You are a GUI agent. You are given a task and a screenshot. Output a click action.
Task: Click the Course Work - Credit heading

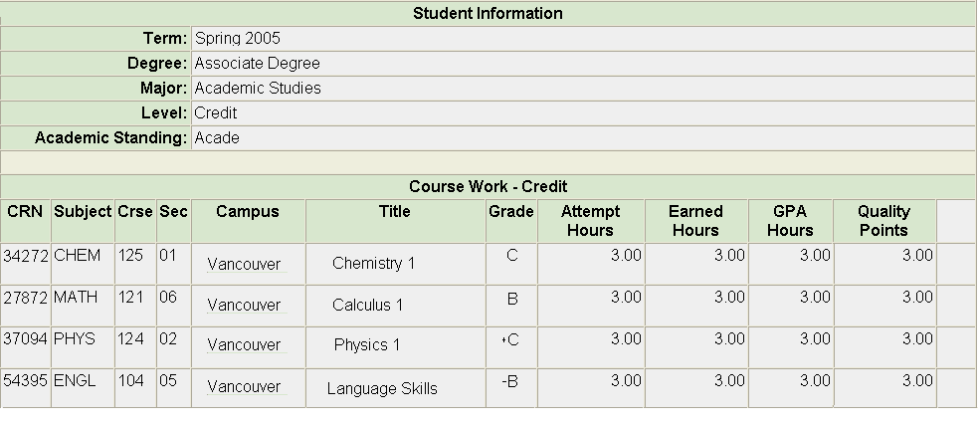click(x=488, y=187)
